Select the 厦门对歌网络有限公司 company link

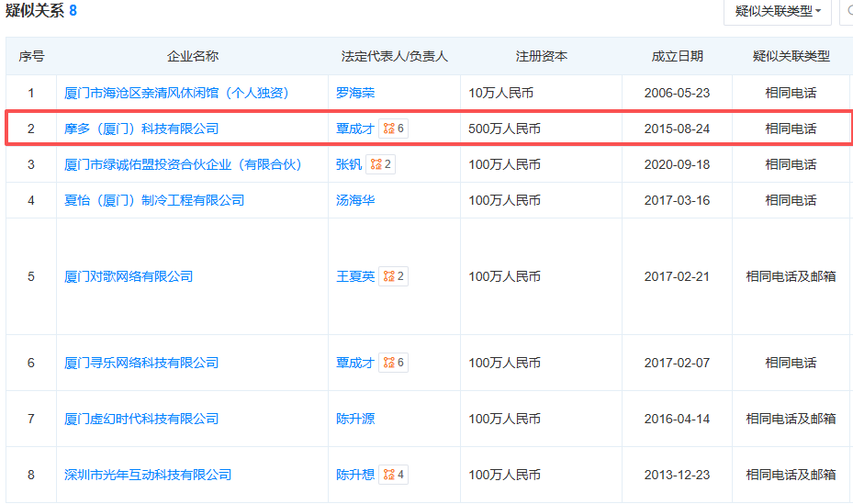(129, 276)
